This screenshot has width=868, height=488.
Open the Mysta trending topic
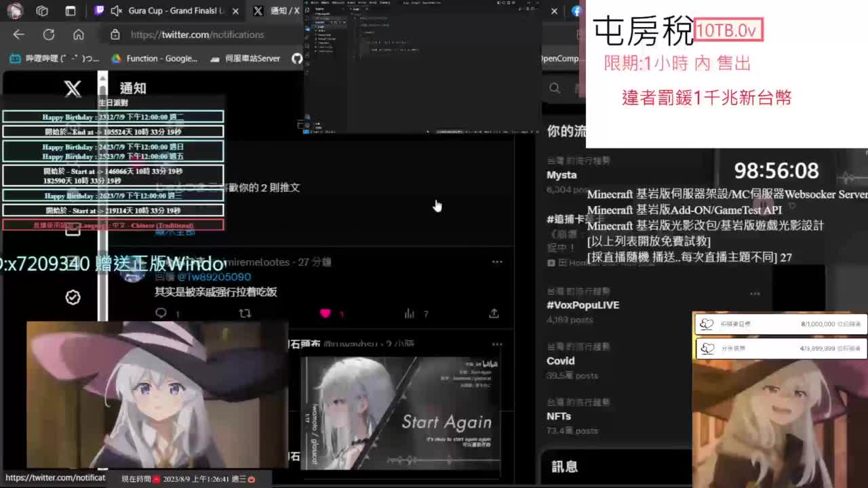click(561, 175)
